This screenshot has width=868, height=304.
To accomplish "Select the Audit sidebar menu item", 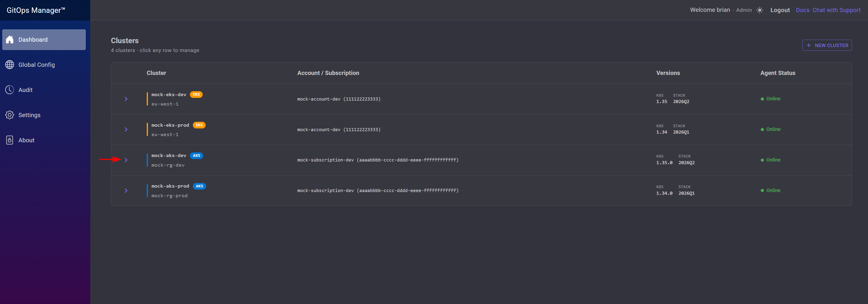I will (44, 90).
